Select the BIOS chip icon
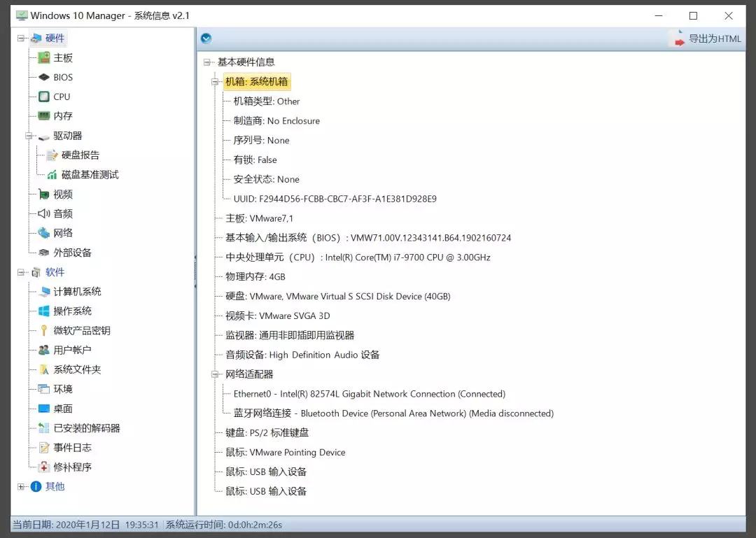 (44, 77)
